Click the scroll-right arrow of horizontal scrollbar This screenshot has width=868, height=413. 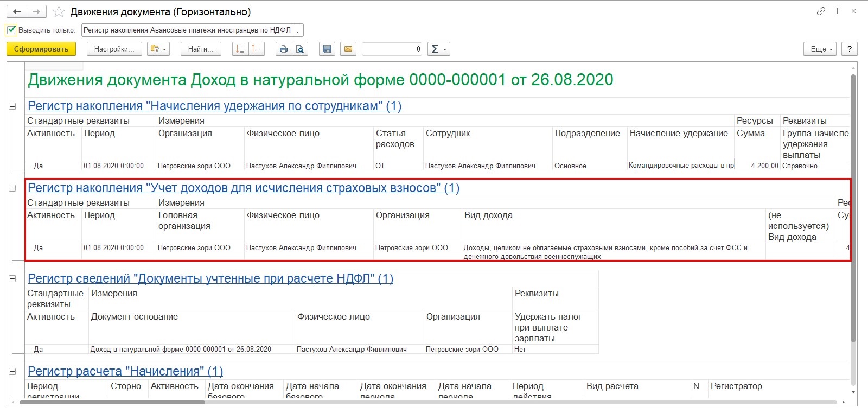click(x=843, y=402)
